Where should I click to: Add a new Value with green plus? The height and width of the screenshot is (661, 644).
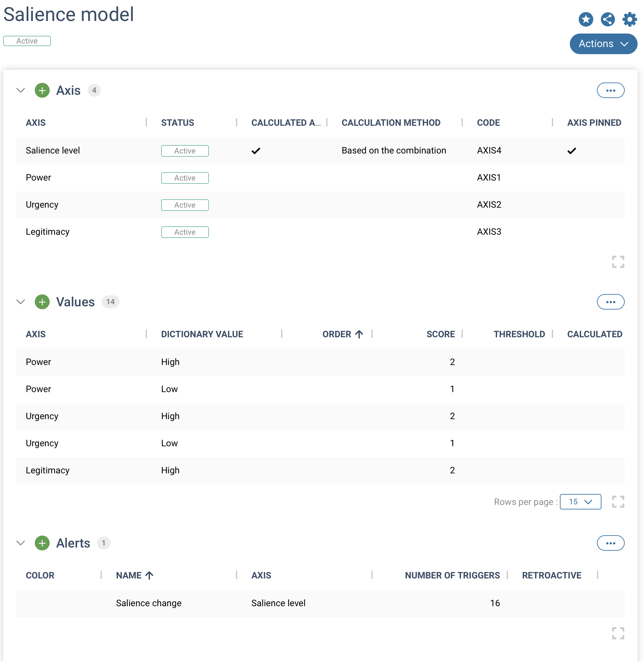coord(42,302)
